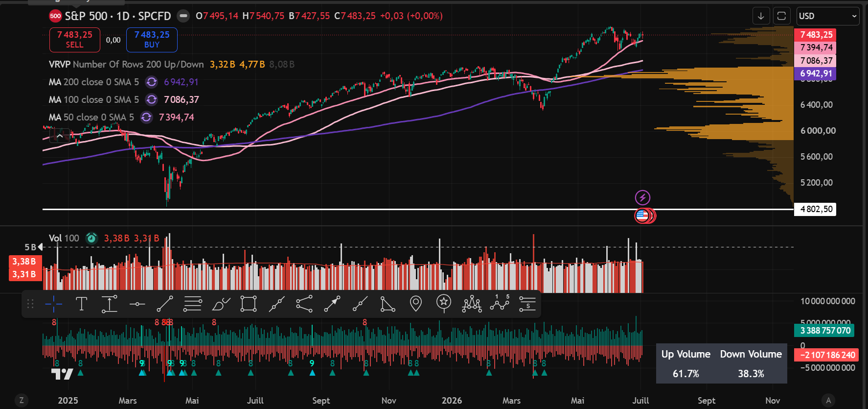Click the 4802,50 horizontal line price label
This screenshot has height=409, width=868.
[x=815, y=209]
